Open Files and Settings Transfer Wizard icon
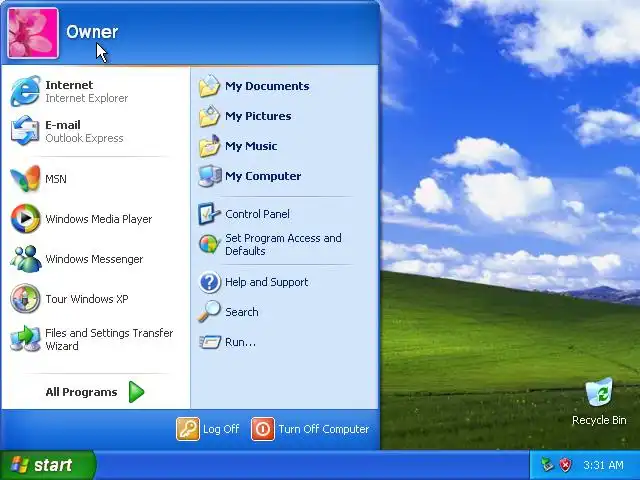 25,339
